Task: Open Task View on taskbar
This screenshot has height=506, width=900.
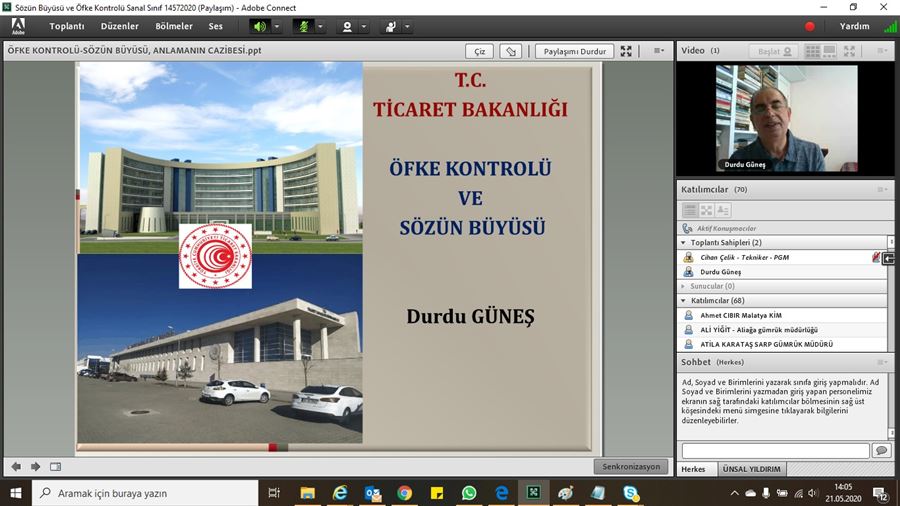Action: tap(274, 493)
